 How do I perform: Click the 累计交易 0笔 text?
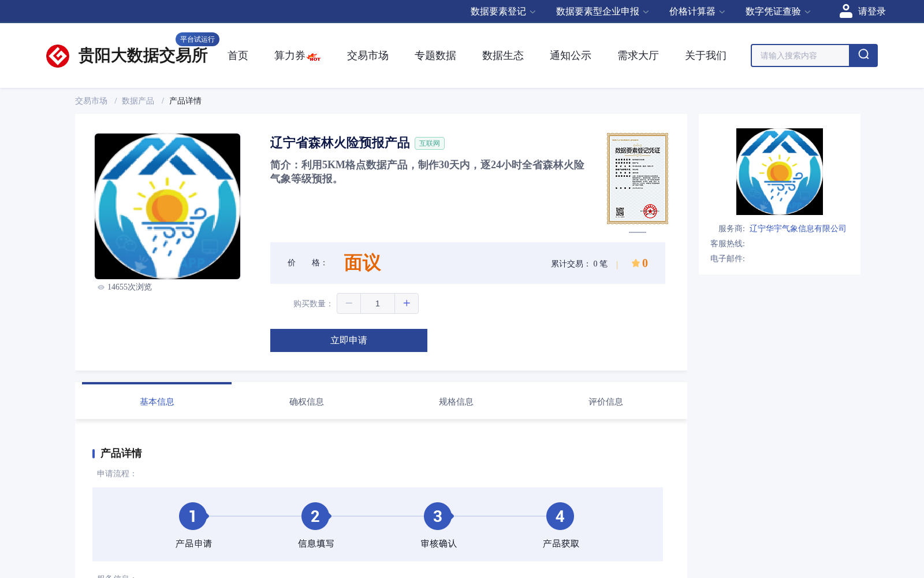coord(579,264)
